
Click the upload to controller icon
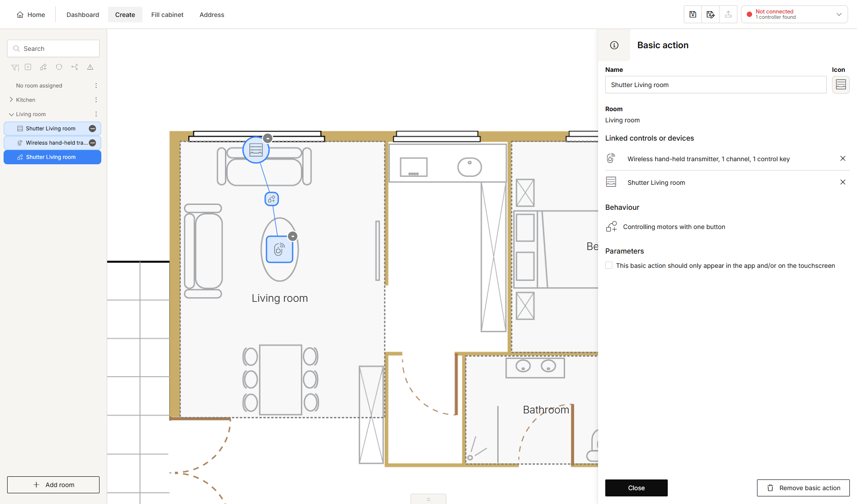pyautogui.click(x=728, y=14)
